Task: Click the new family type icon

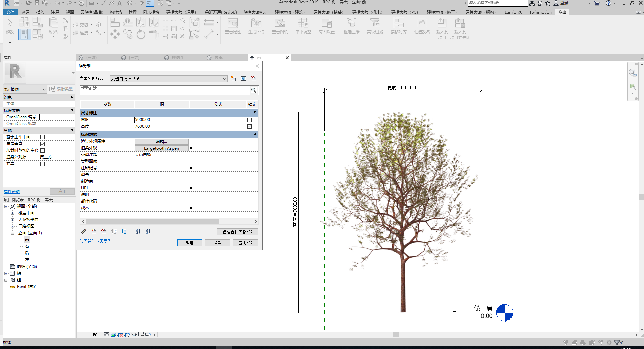Action: (233, 79)
